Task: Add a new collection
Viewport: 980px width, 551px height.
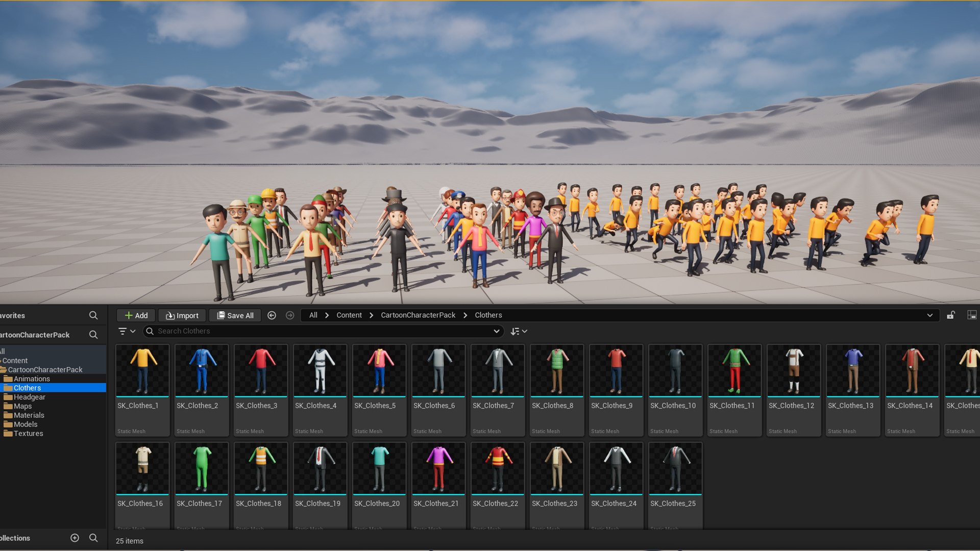Action: click(75, 538)
